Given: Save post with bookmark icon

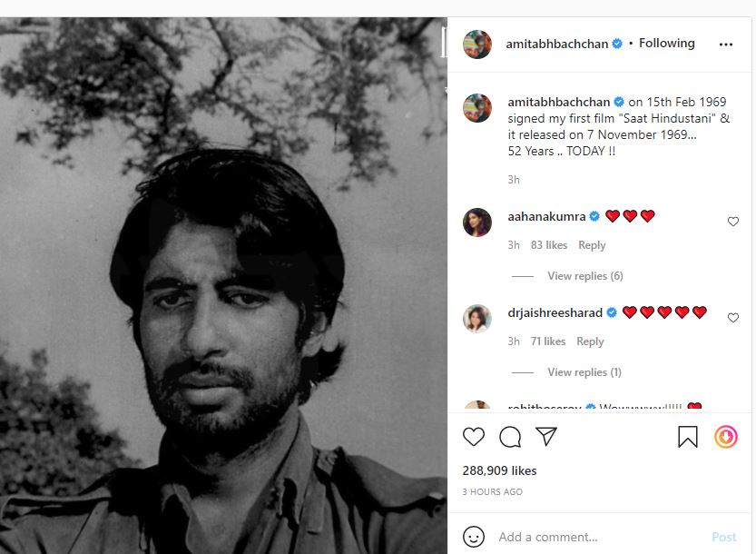Looking at the screenshot, I should [x=688, y=437].
